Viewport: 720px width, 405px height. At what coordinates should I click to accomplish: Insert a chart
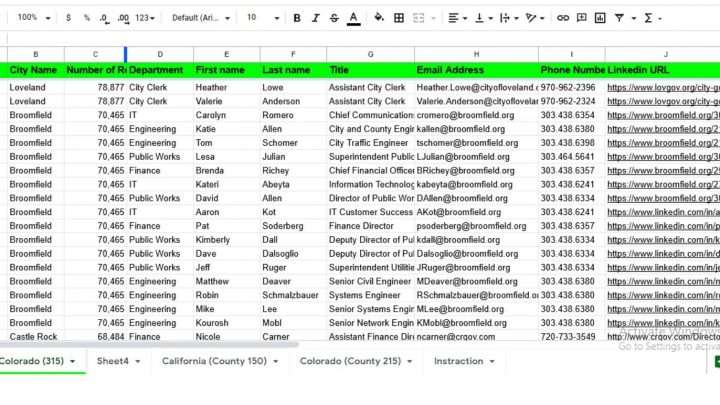600,18
